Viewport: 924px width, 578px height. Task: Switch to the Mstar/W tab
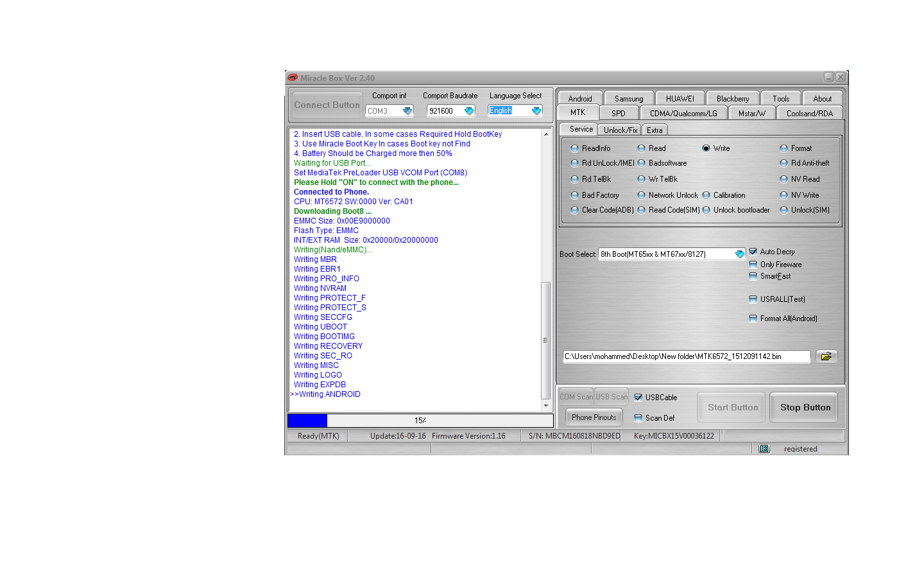tap(752, 113)
